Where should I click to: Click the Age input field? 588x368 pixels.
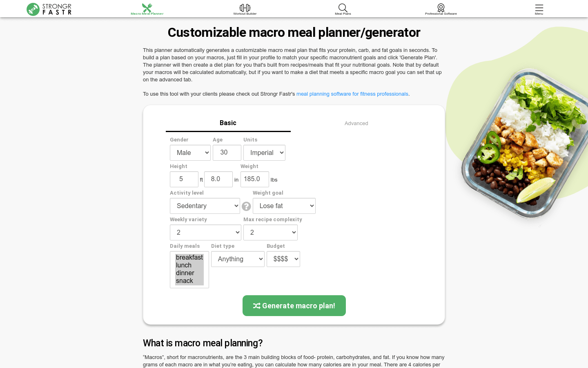227,153
